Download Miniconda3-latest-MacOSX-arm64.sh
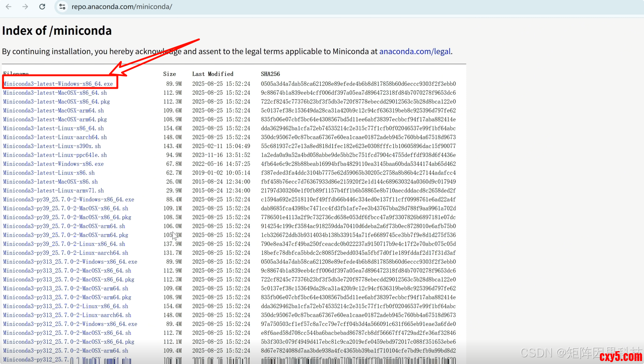644x364 pixels. [x=54, y=111]
